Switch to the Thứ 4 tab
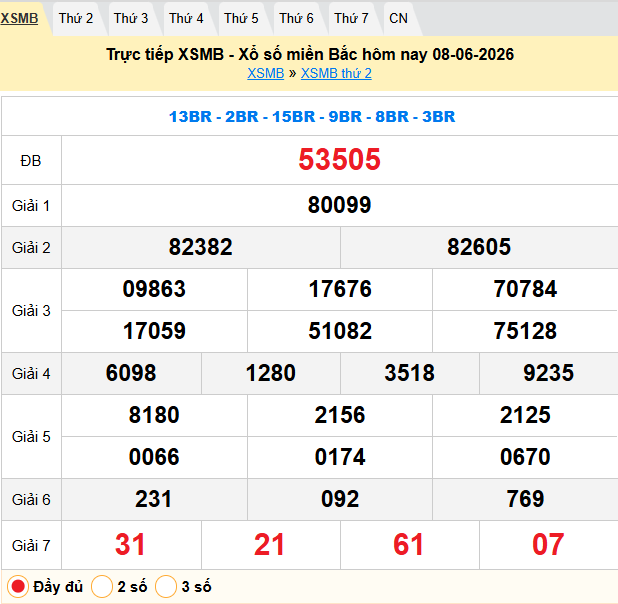The height and width of the screenshot is (604, 618). pos(186,19)
